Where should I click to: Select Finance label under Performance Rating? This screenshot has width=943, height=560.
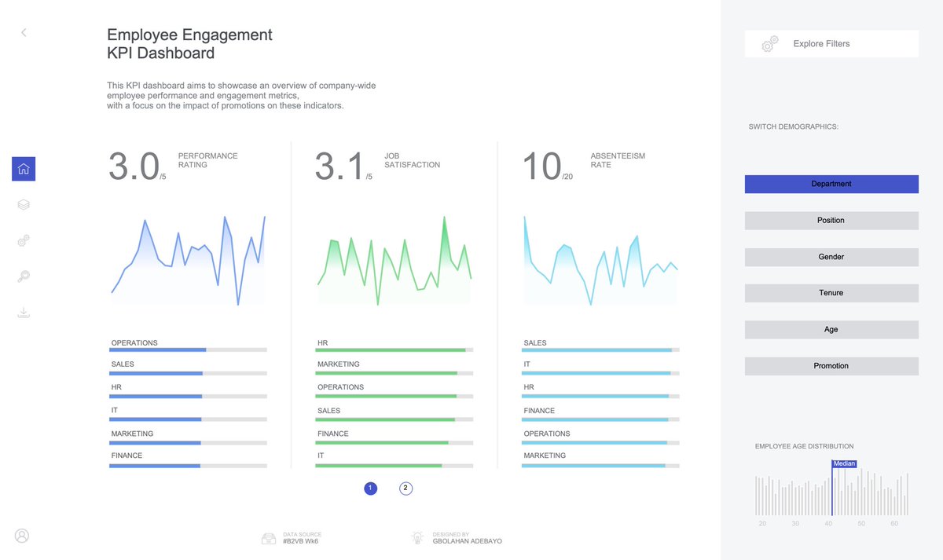coord(127,456)
